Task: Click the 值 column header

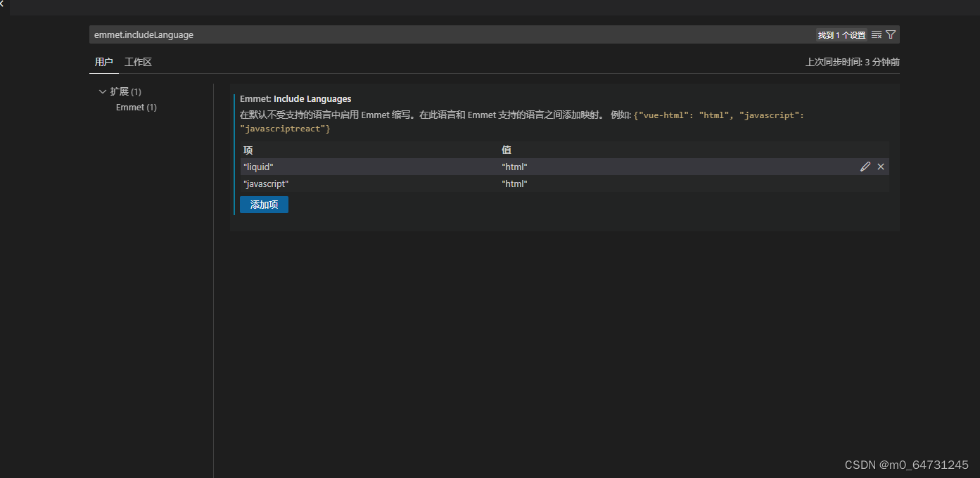Action: click(507, 150)
